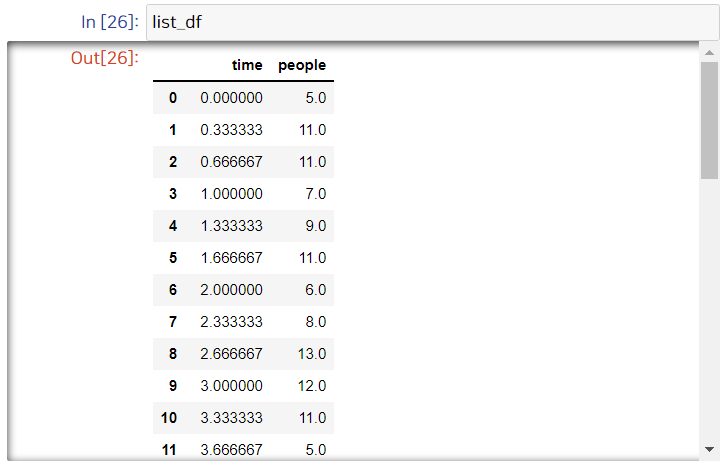This screenshot has width=727, height=470.
Task: Select the time value 1.666667
Action: [231, 258]
